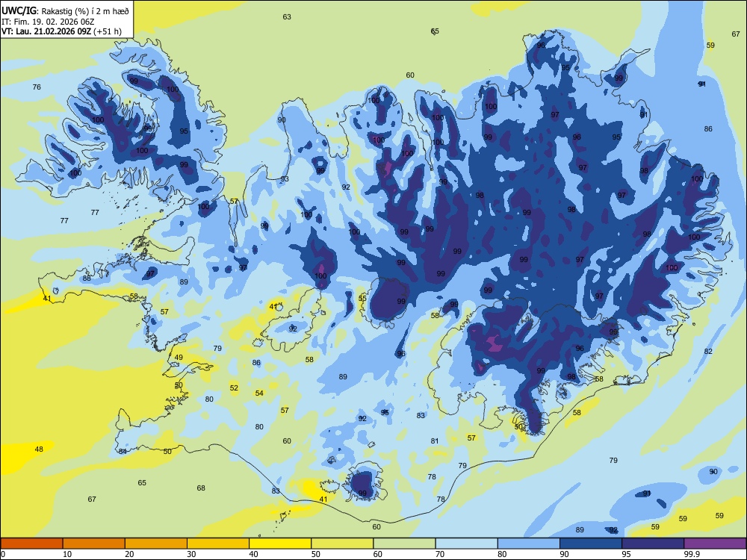The height and width of the screenshot is (560, 747).
Task: Click the 10–20 orange legend swatch
Action: [94, 544]
